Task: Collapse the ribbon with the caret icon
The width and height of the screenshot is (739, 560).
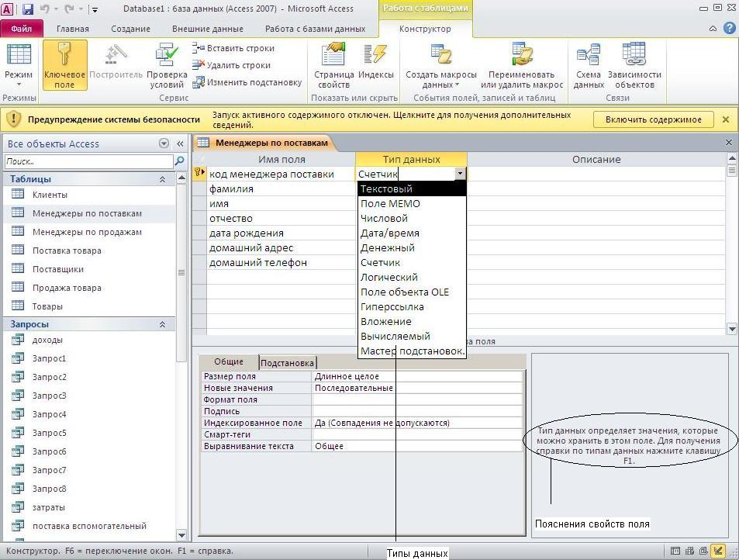Action: [713, 29]
